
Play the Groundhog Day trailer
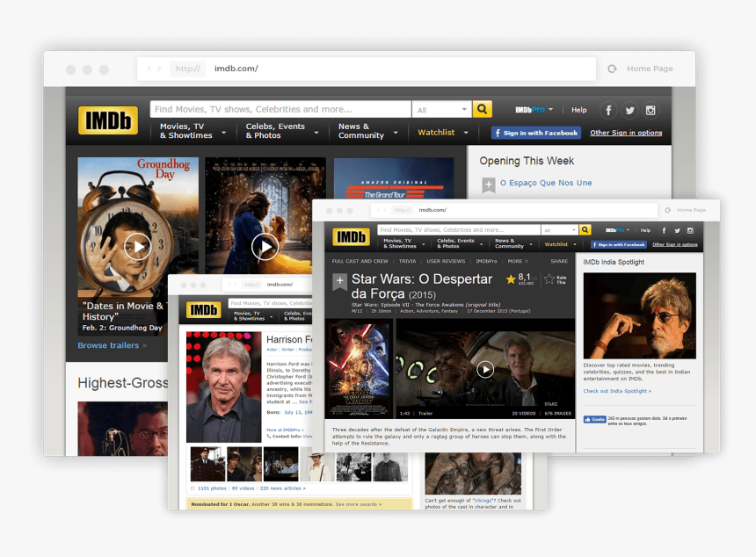137,247
